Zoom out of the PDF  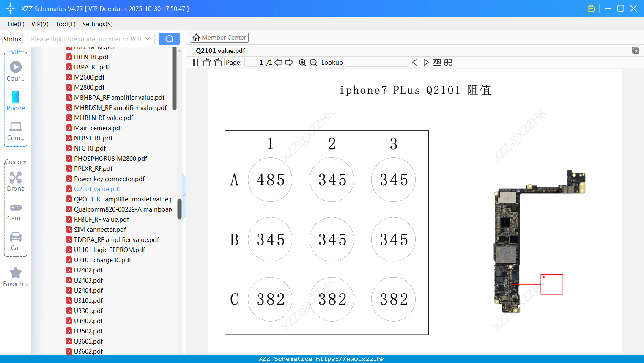point(313,62)
